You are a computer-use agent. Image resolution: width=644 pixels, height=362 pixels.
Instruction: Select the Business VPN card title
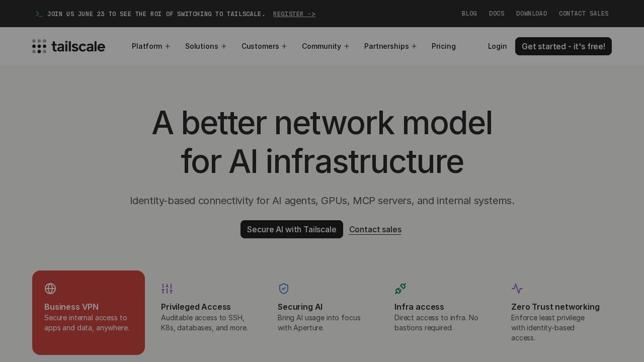[x=71, y=307]
